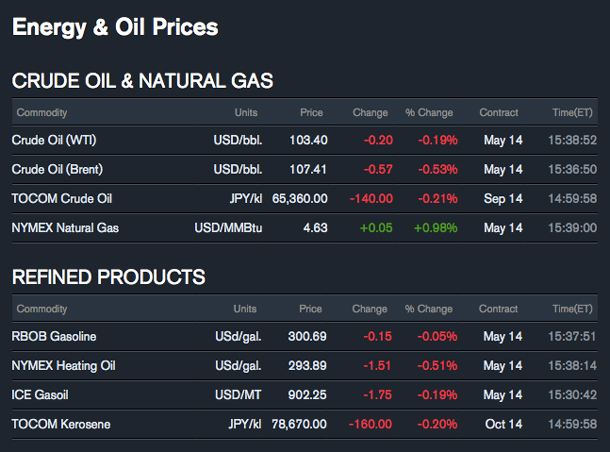Open the Crude Oil (Brent) commodity link
Screen dimensions: 610x452
pyautogui.click(x=57, y=170)
